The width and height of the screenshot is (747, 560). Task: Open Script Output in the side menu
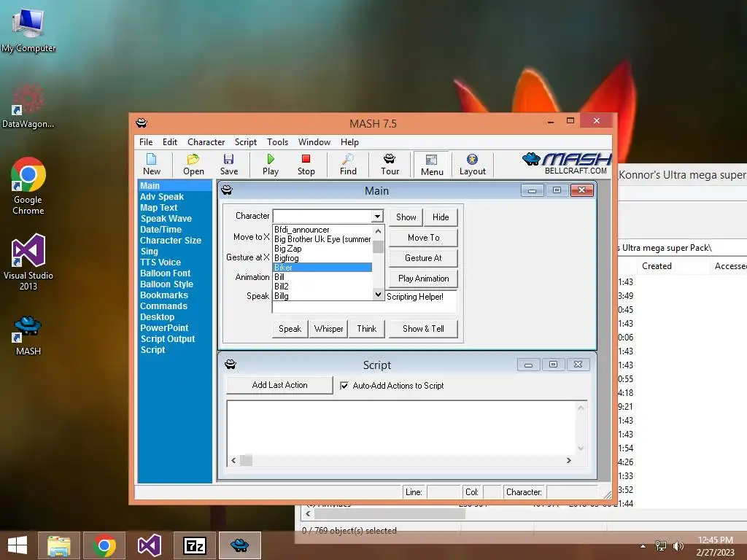pyautogui.click(x=167, y=339)
